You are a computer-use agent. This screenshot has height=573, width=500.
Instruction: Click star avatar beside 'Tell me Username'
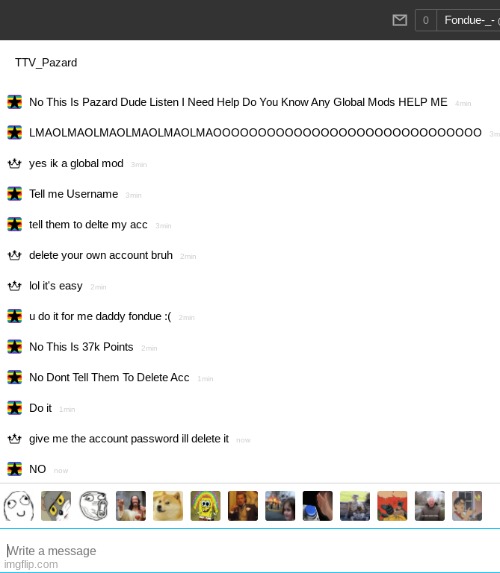[x=15, y=194]
